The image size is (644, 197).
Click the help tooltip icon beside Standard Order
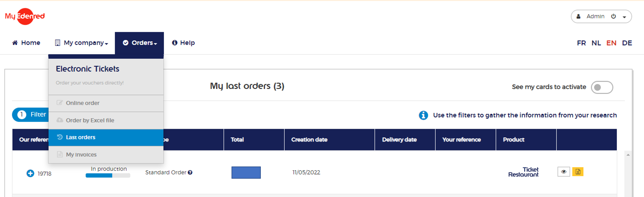[x=190, y=173]
